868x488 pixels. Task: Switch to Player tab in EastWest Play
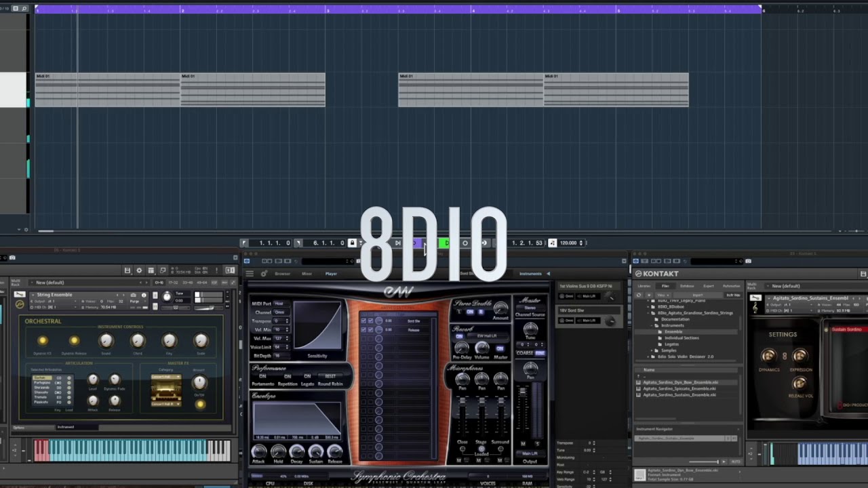point(331,274)
